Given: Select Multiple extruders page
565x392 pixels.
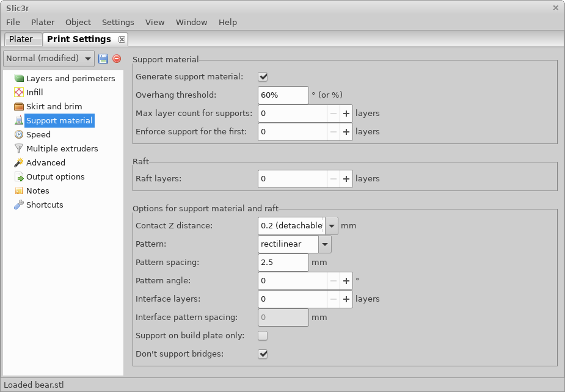Looking at the screenshot, I should (62, 148).
